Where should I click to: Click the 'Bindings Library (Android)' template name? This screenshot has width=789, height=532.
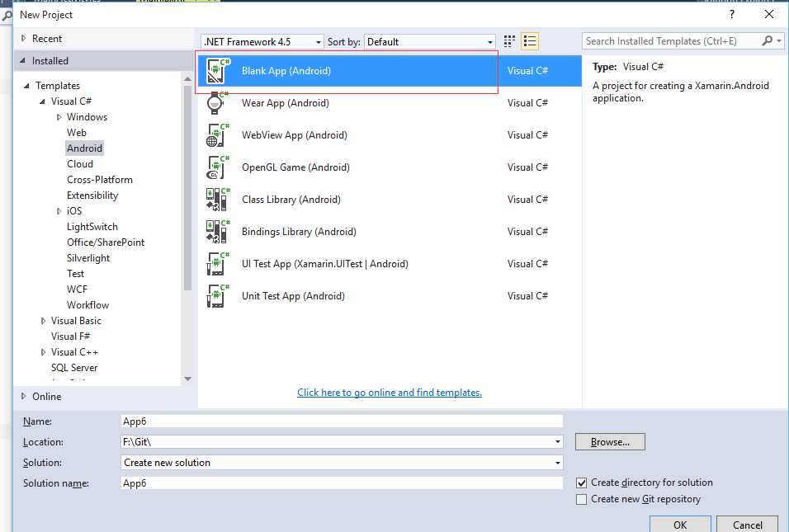coord(299,232)
